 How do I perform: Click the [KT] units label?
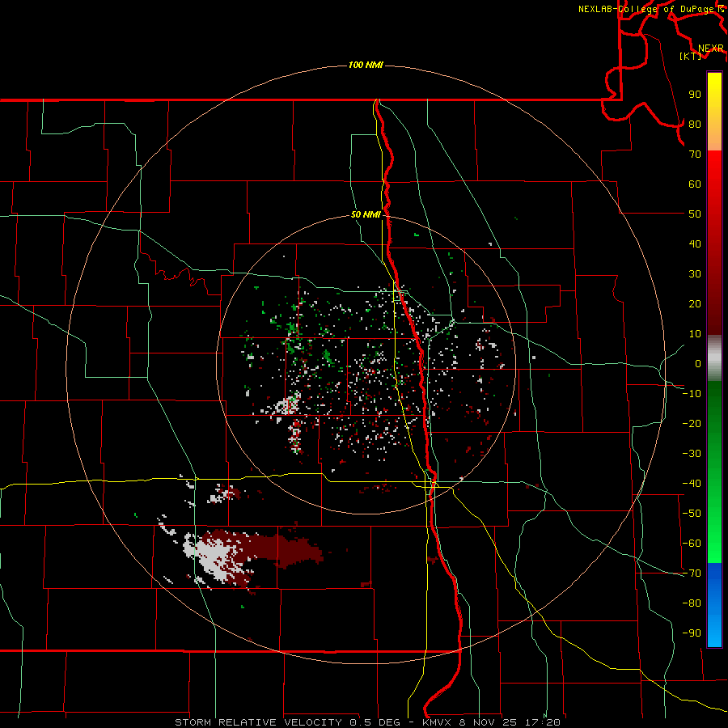click(690, 56)
